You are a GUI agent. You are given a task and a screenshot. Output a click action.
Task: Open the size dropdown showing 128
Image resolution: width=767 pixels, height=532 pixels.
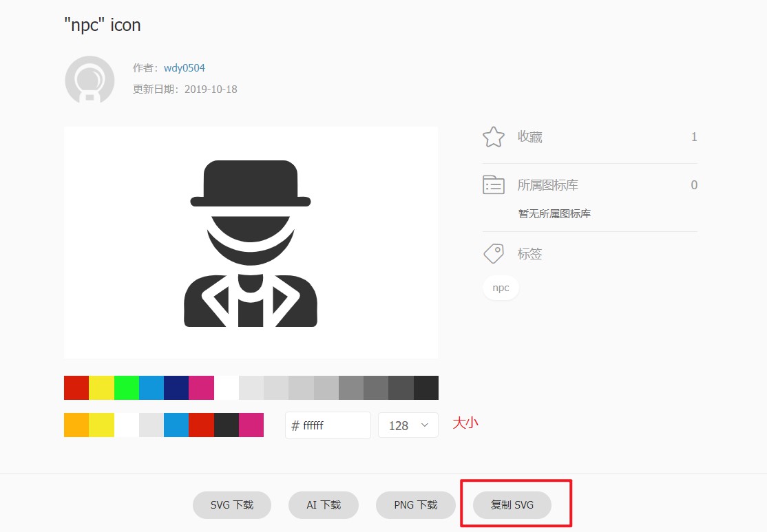(x=408, y=425)
